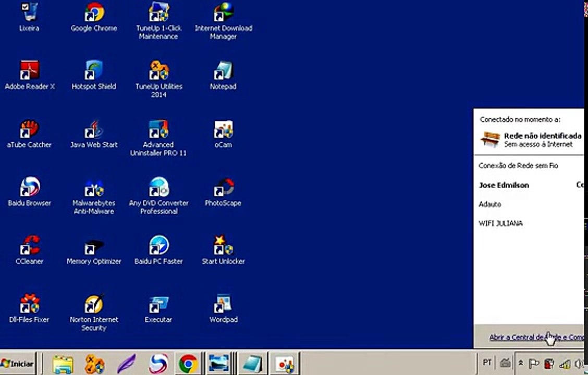Open the Action Center flag icon

coord(533,363)
